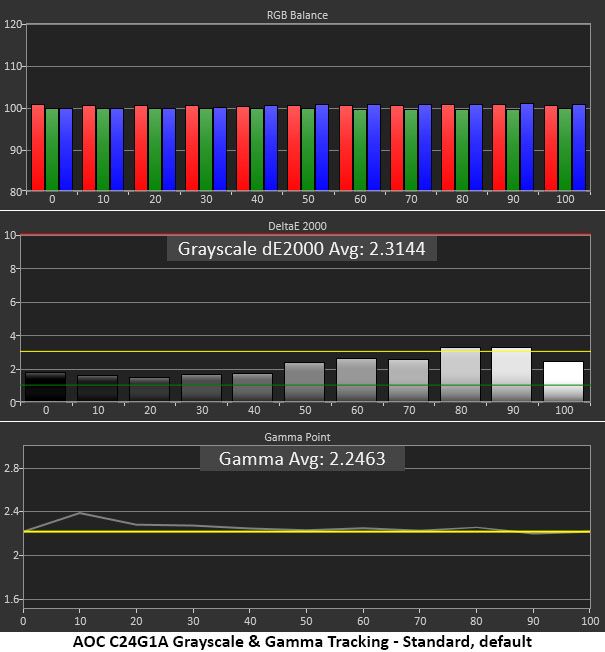The width and height of the screenshot is (605, 652).
Task: Click the DeltaE bar at 10
Action: 97,388
